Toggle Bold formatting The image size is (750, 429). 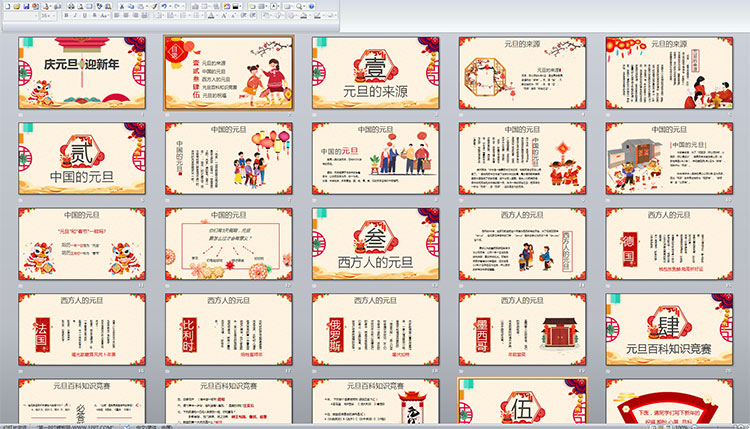tap(66, 15)
